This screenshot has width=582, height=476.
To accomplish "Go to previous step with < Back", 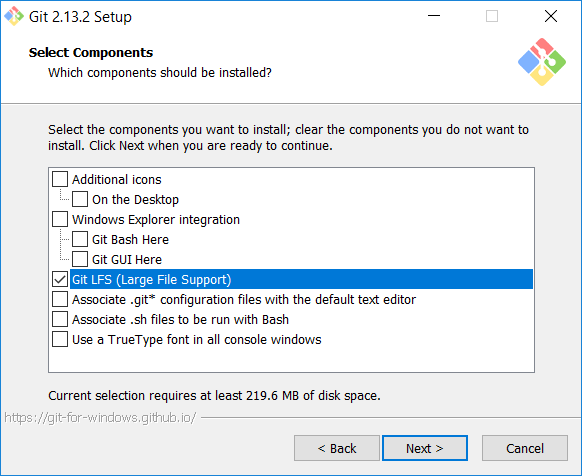I will click(x=337, y=448).
